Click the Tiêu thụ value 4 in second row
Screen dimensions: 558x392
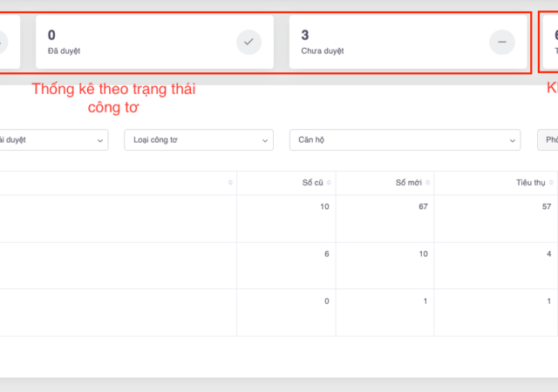click(x=548, y=253)
